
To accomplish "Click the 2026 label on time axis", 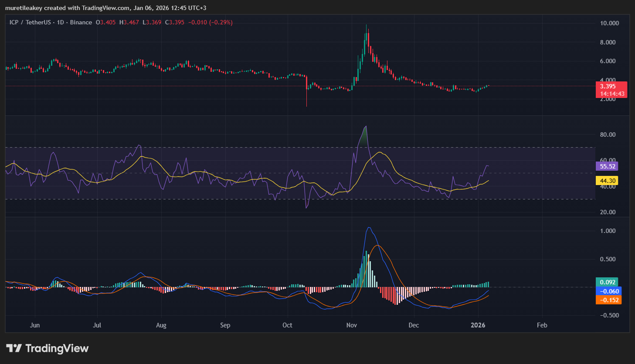I will tap(478, 325).
